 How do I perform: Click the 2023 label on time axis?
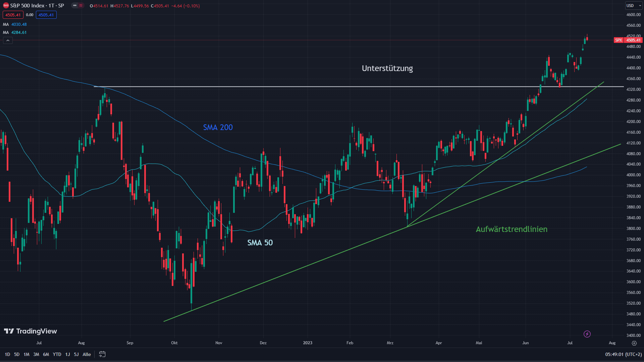[x=308, y=343]
